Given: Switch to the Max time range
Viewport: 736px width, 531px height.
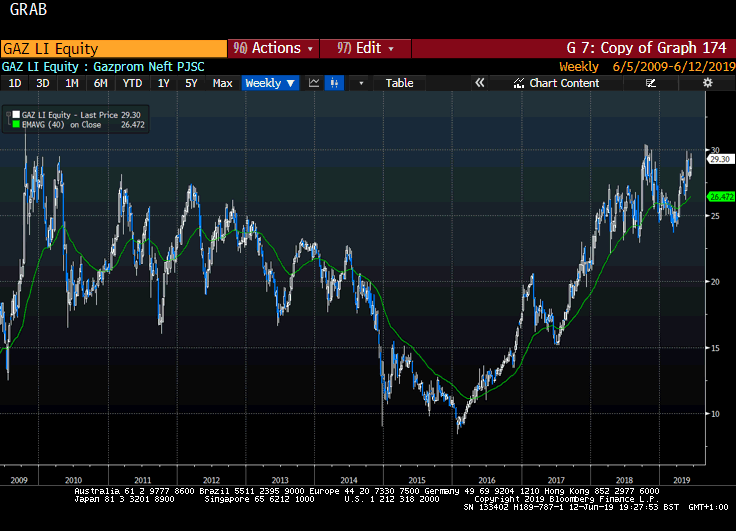Looking at the screenshot, I should pos(222,83).
